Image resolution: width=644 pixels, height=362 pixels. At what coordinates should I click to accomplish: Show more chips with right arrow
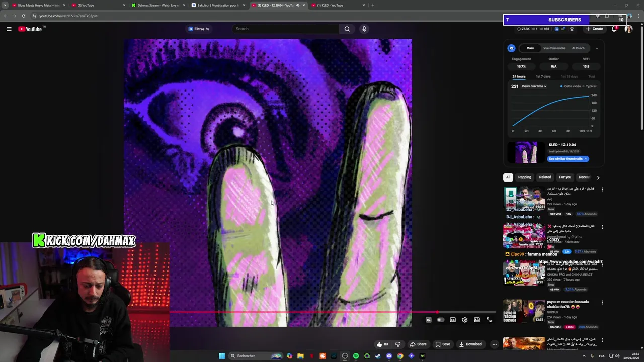tap(598, 177)
